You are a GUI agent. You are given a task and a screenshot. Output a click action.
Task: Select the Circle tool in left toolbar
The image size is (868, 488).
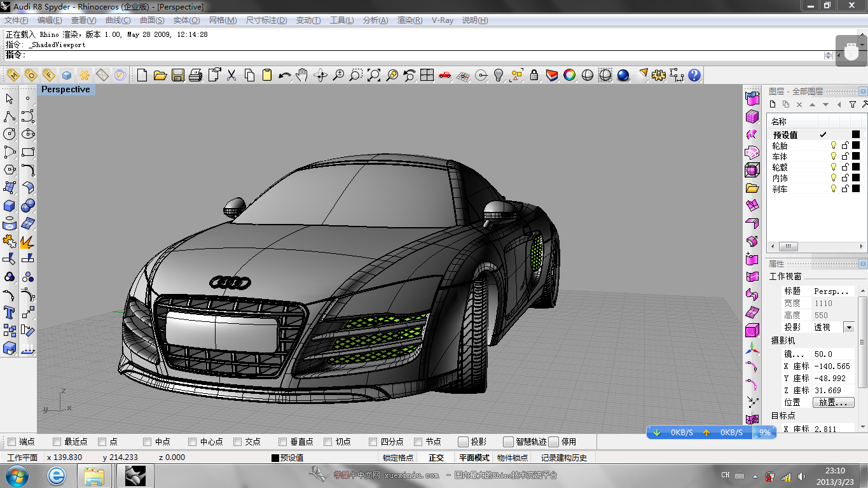coord(10,134)
